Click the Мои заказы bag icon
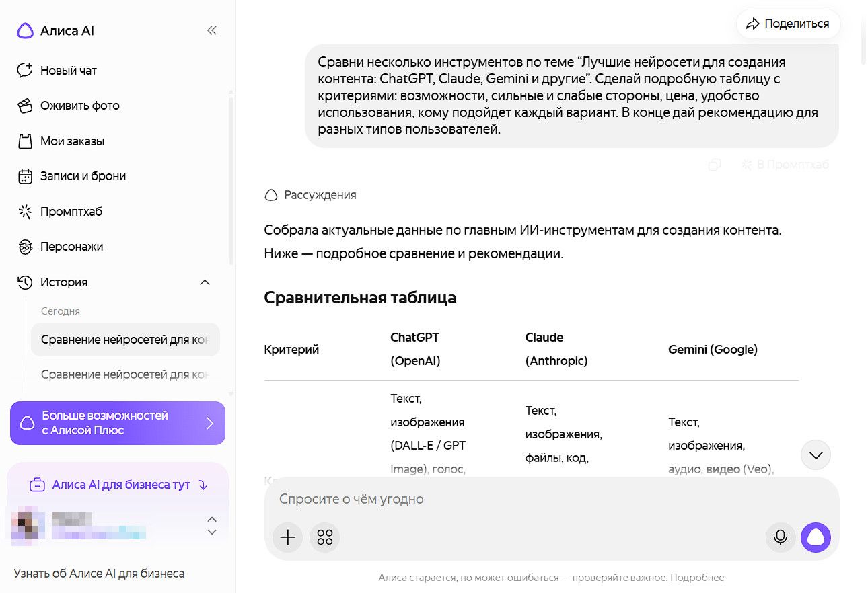The image size is (868, 593). point(25,141)
